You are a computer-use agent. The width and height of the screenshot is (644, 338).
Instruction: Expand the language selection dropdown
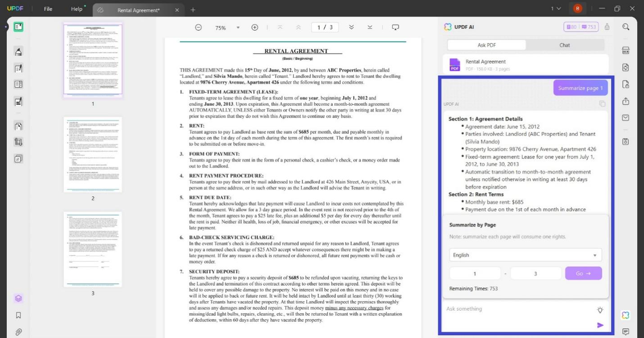(x=525, y=255)
